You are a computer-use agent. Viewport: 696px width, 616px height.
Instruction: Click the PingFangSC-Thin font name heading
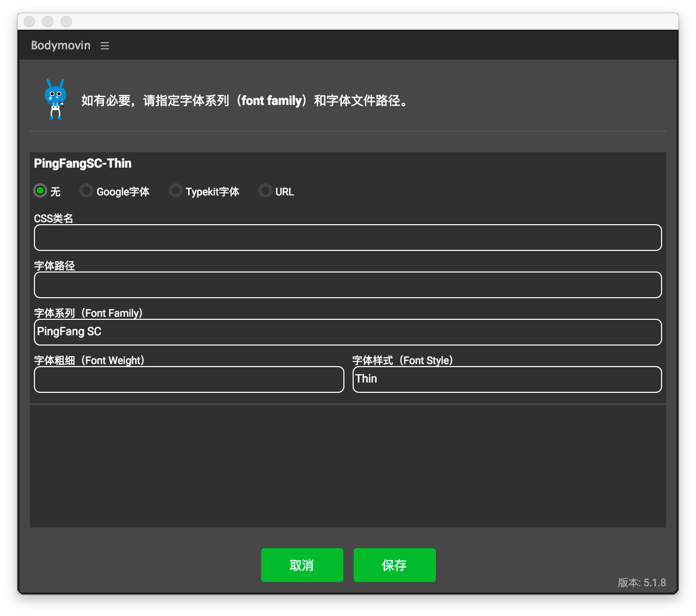coord(82,164)
